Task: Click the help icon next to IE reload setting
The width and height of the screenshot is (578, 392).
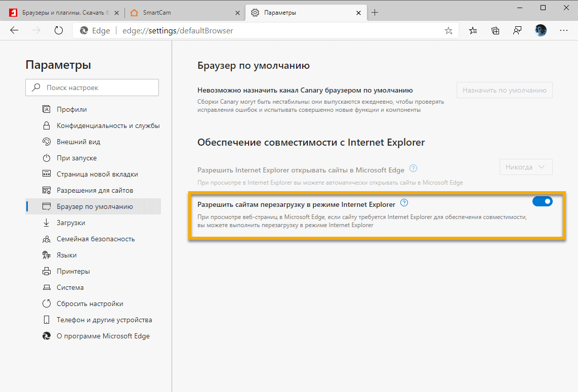Action: [x=403, y=203]
